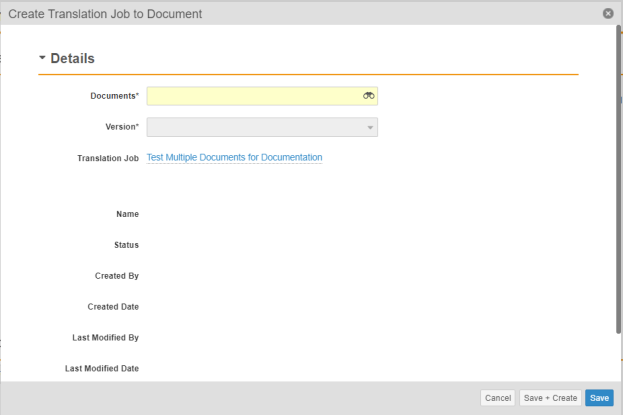This screenshot has width=623, height=415.
Task: Click the Version field label
Action: 122,127
